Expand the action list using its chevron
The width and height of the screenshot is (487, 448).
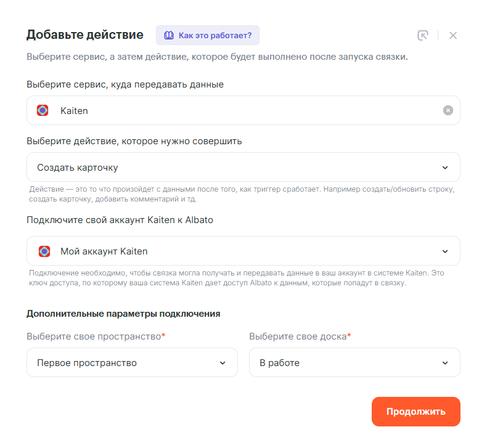(x=446, y=167)
